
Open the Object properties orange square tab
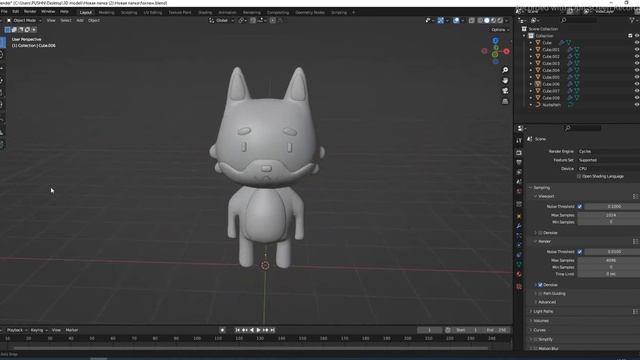519,216
